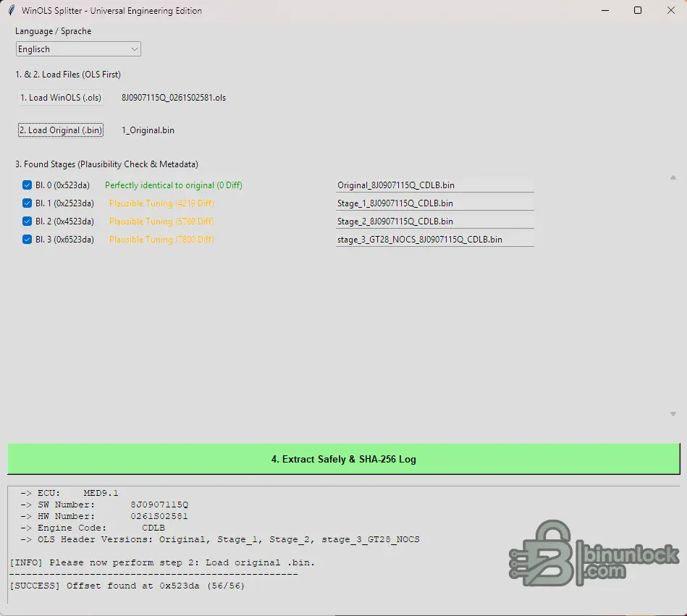Viewport: 687px width, 616px height.
Task: Click the '[INFO] Please now perform step 2' log line
Action: 162,562
